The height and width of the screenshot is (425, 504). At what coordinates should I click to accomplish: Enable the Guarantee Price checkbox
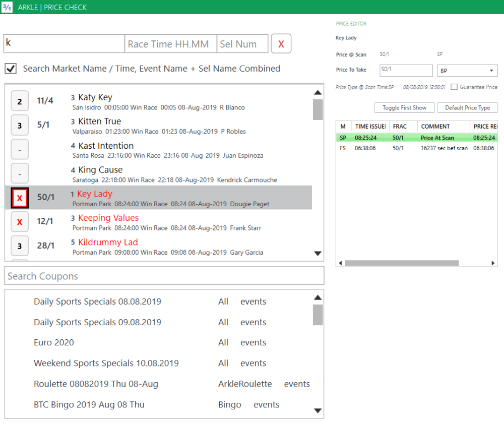coord(454,87)
